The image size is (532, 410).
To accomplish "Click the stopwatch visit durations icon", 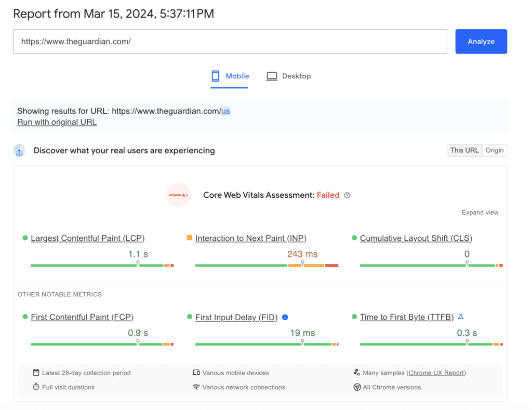I will (x=36, y=387).
